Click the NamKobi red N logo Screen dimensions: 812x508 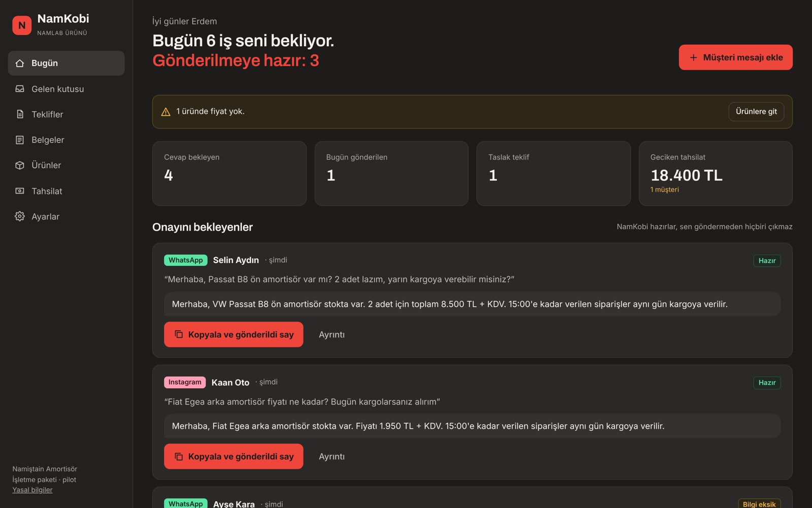(22, 25)
